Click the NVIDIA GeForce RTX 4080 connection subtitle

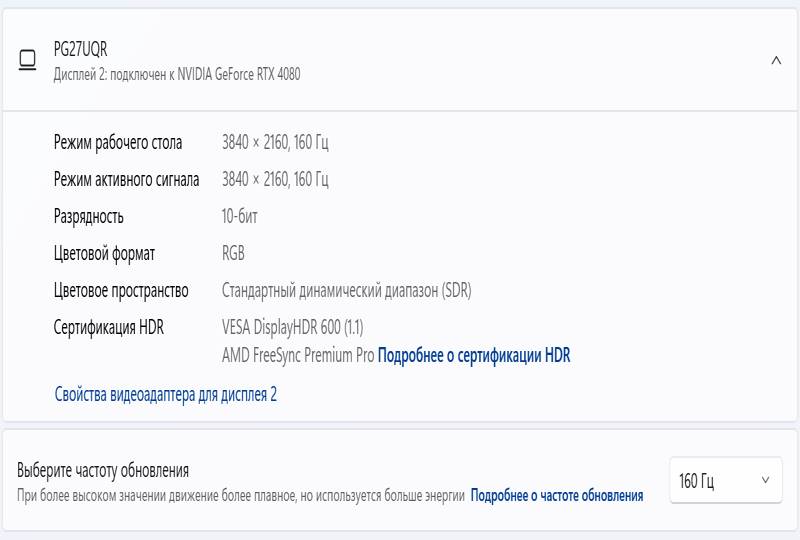click(x=177, y=75)
